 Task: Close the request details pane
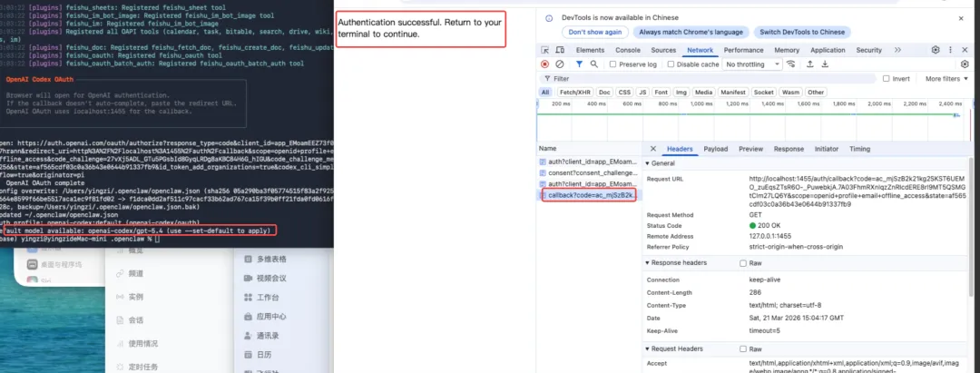coord(653,149)
